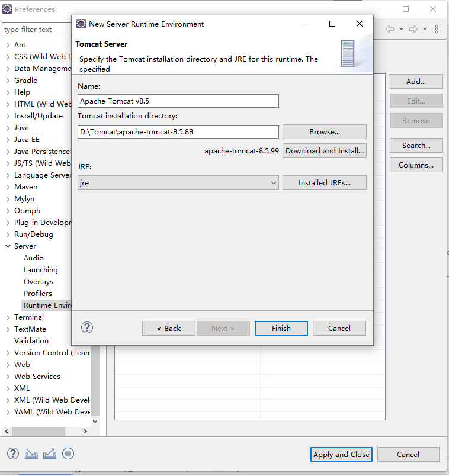
Task: Click Columns... in Preferences window
Action: (x=416, y=165)
